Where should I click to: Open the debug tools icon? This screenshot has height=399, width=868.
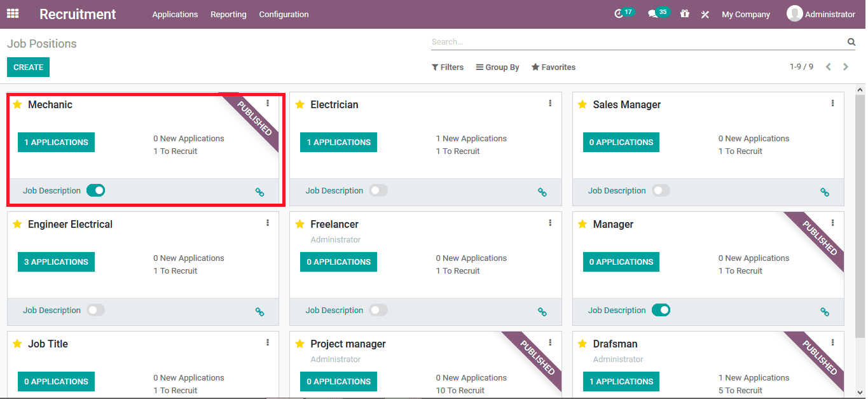(x=705, y=14)
